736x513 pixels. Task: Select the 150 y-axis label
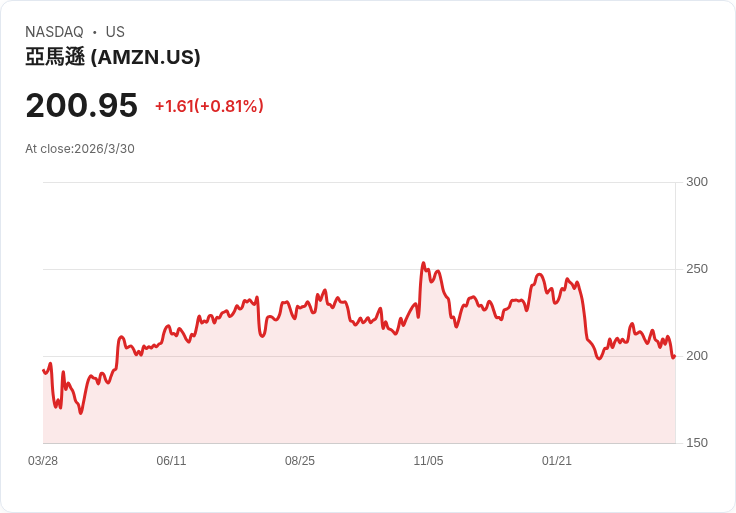tap(696, 443)
